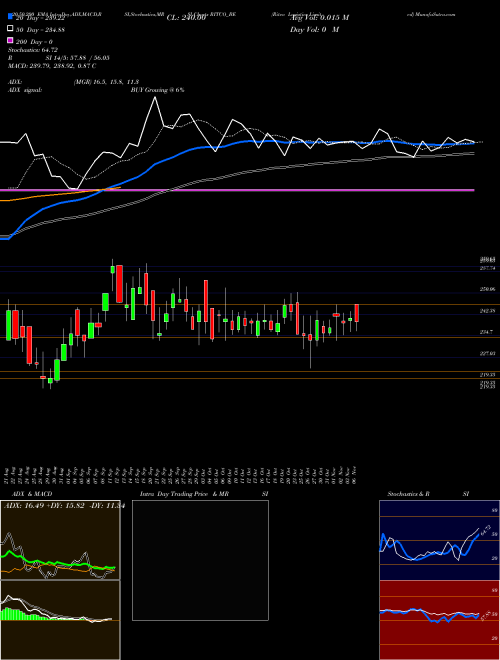Select the 242.38 price axis label
The height and width of the screenshot is (660, 500).
pos(487,311)
